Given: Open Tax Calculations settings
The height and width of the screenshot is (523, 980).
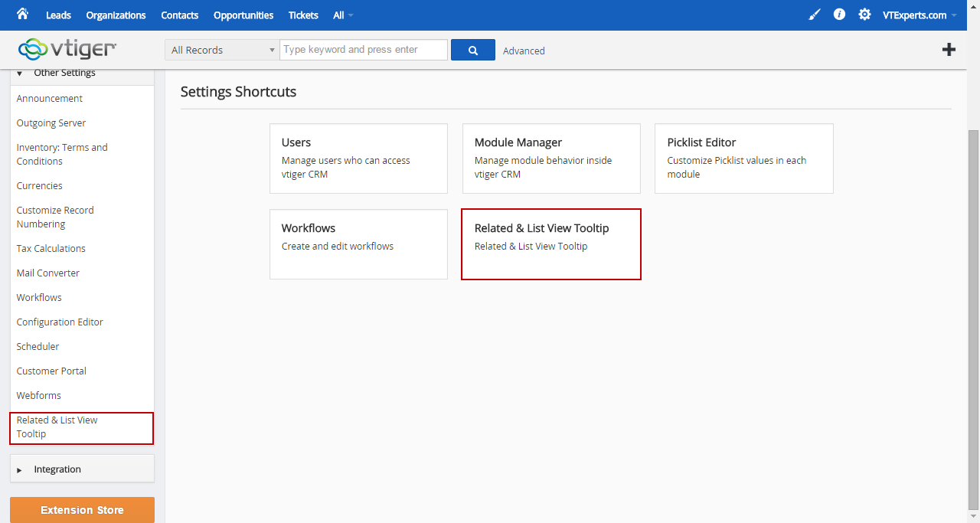Looking at the screenshot, I should [51, 249].
